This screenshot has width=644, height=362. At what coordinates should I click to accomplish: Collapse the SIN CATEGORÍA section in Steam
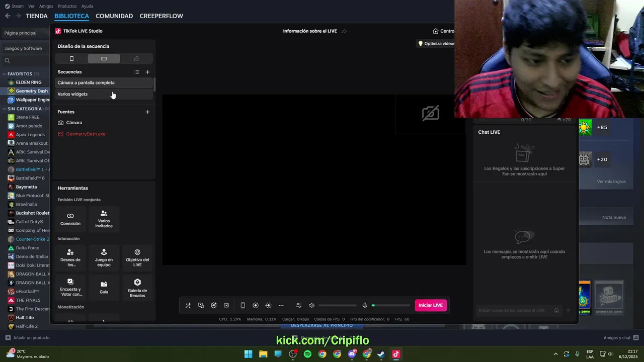click(x=5, y=109)
